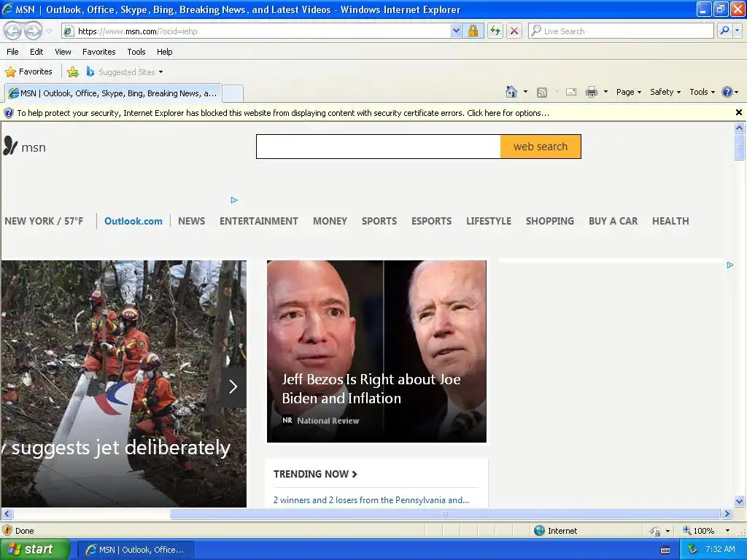Go to the BUY A CAR section

pyautogui.click(x=613, y=221)
